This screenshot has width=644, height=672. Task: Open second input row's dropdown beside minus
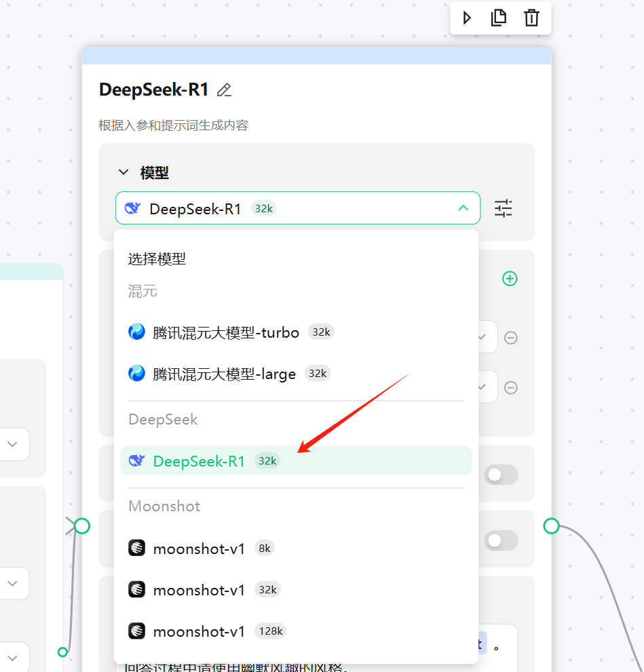(487, 387)
